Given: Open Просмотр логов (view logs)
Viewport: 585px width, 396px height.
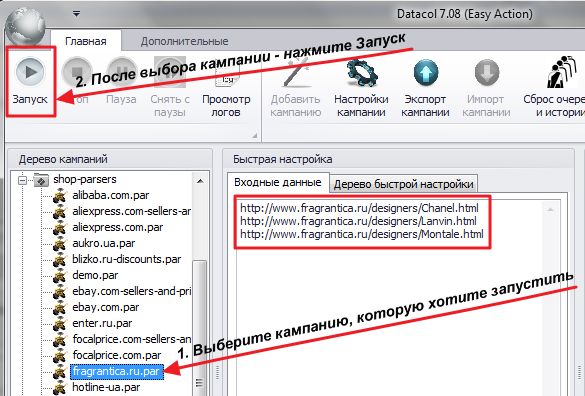Looking at the screenshot, I should pyautogui.click(x=226, y=86).
